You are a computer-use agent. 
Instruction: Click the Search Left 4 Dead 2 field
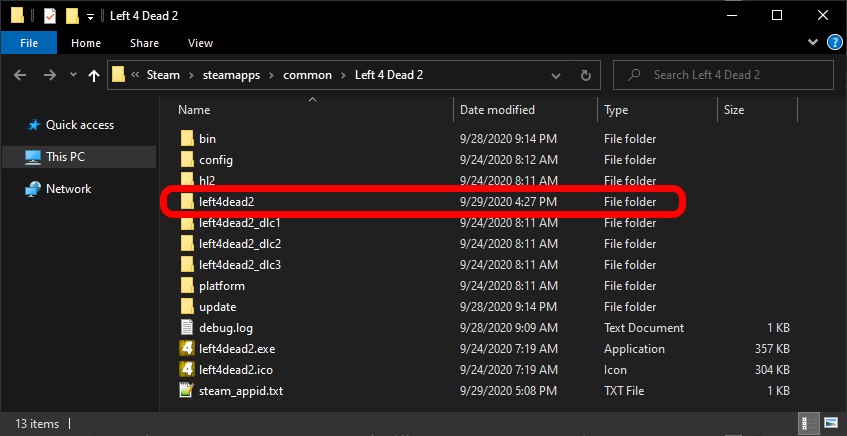pos(735,75)
